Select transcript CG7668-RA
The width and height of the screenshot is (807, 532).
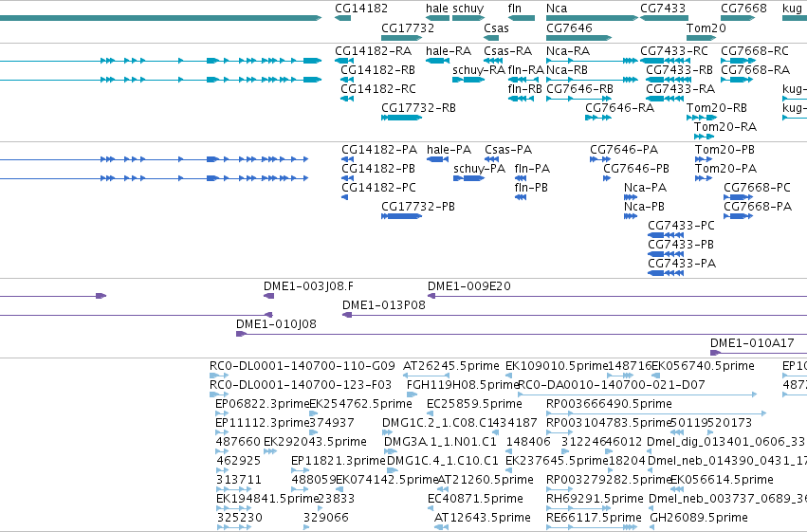coord(756,70)
